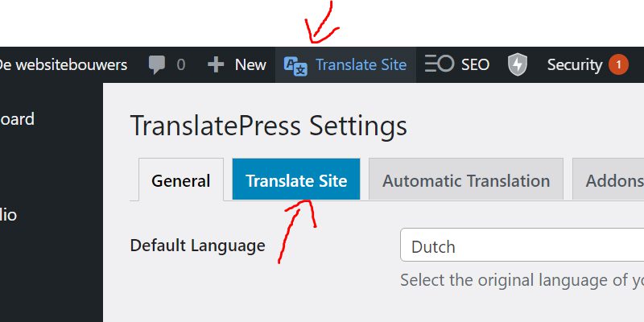Click Translate Site text in the admin bar
644x322 pixels.
coord(361,65)
